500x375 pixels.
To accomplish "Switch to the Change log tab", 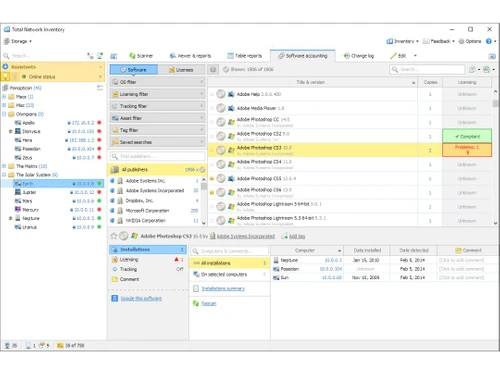I will [x=359, y=56].
